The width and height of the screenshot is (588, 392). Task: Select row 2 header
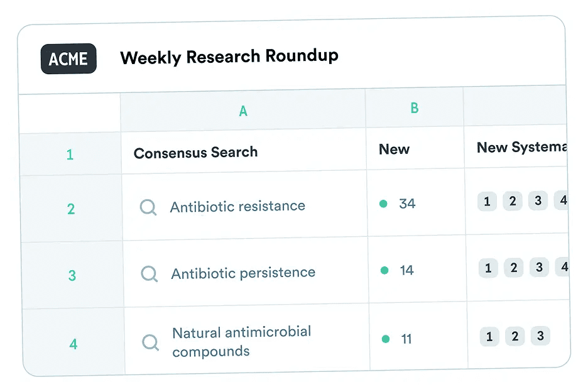coord(71,209)
